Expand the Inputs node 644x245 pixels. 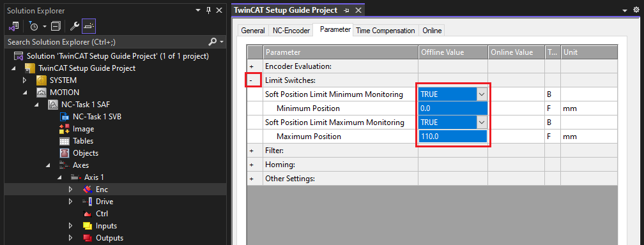click(71, 226)
